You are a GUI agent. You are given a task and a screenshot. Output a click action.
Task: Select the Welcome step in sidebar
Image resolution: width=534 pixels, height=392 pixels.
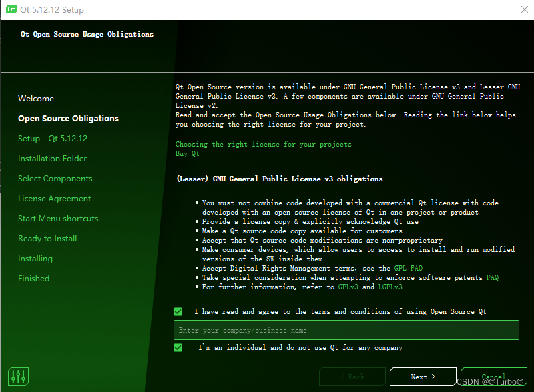pyautogui.click(x=36, y=99)
